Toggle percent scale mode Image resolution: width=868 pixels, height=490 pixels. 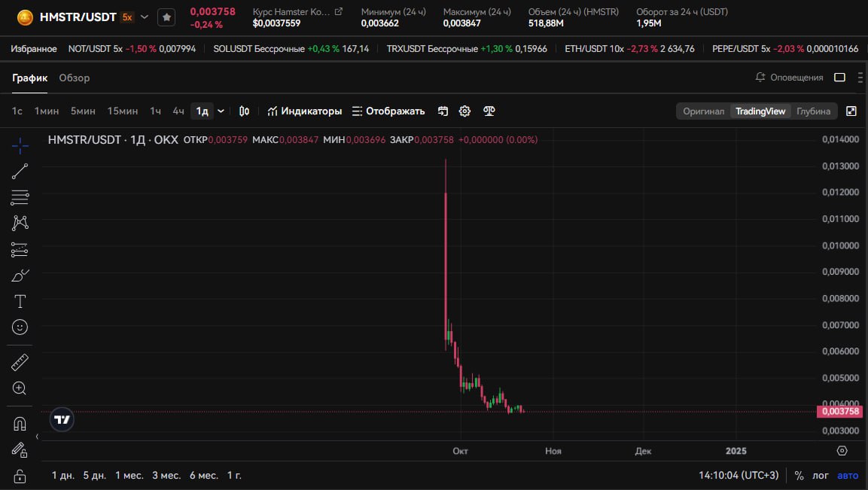click(x=799, y=476)
